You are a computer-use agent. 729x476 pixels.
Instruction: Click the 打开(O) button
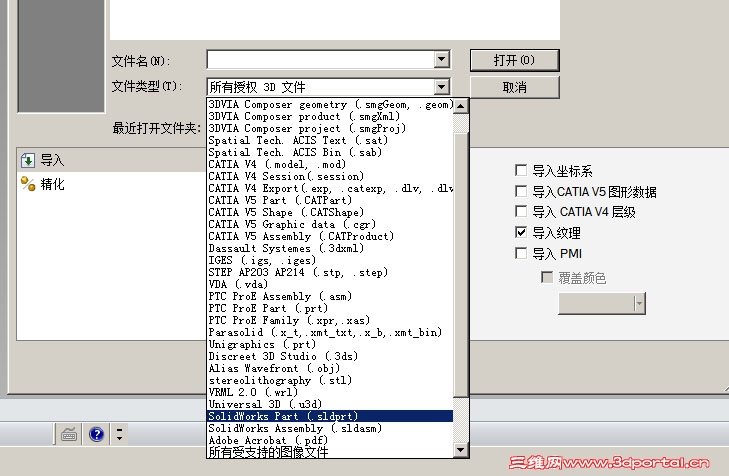(x=514, y=60)
